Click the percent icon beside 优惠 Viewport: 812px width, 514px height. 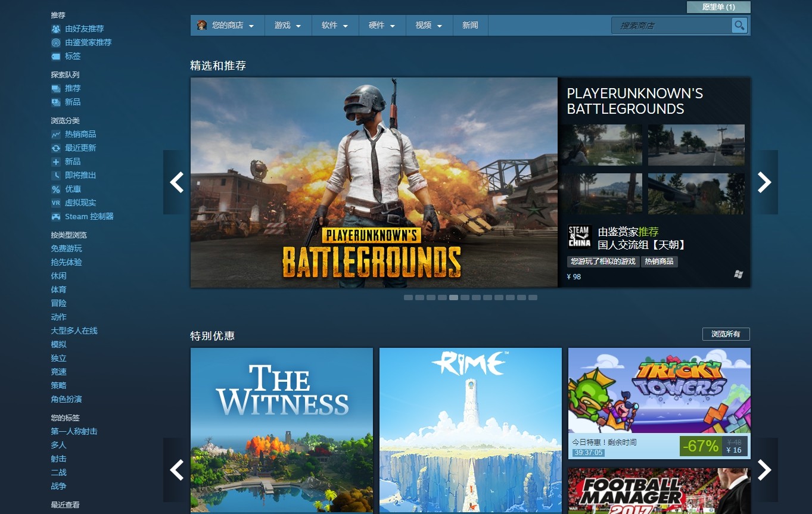point(56,189)
